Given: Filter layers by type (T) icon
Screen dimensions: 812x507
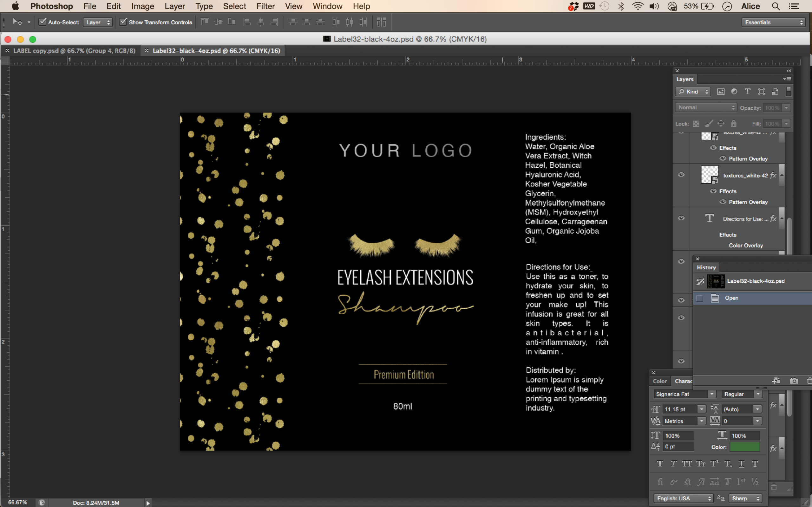Looking at the screenshot, I should point(747,92).
